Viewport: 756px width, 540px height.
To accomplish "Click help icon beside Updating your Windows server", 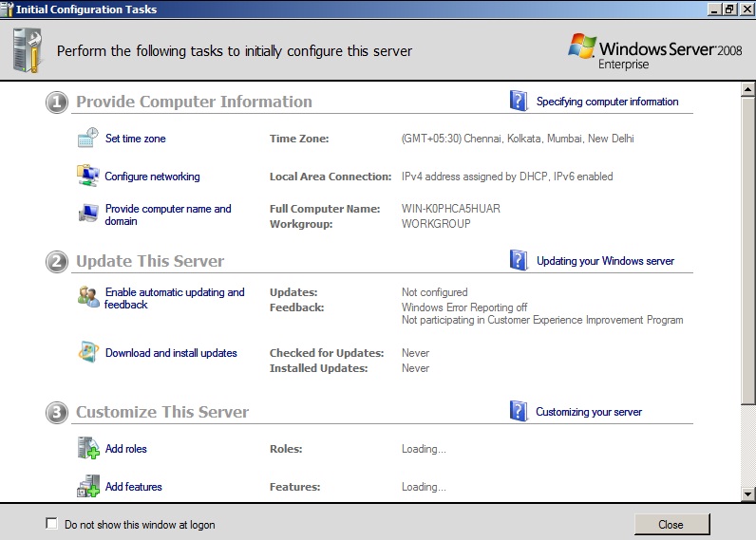I will [x=519, y=260].
